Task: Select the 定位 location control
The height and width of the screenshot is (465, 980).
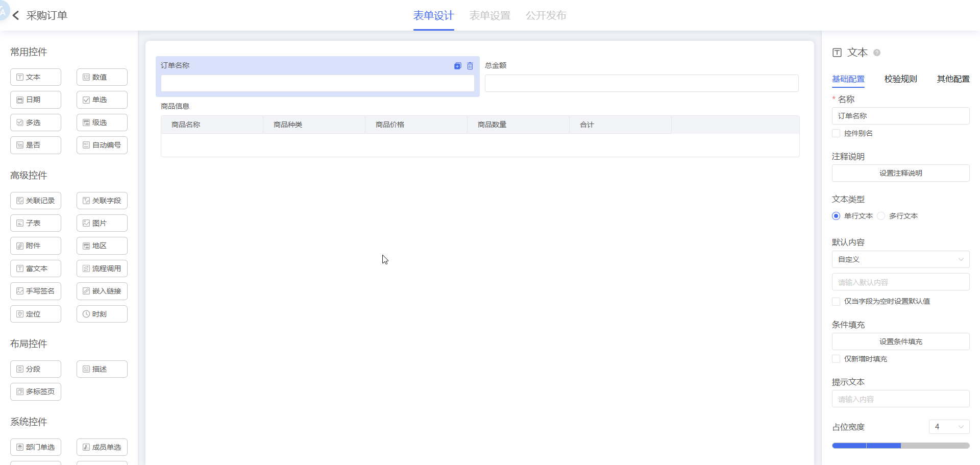Action: click(x=36, y=314)
